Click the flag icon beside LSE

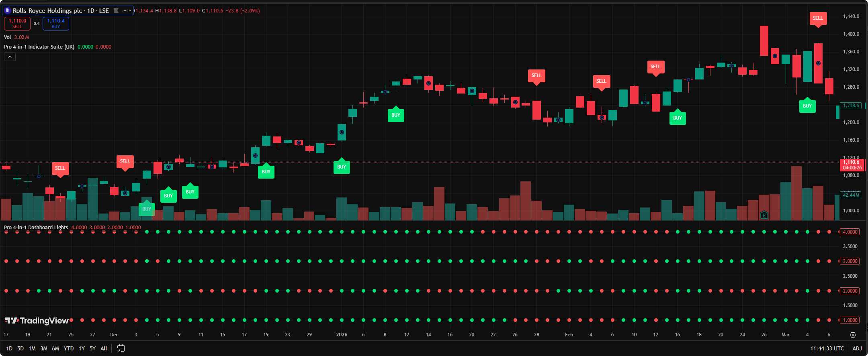pos(116,10)
